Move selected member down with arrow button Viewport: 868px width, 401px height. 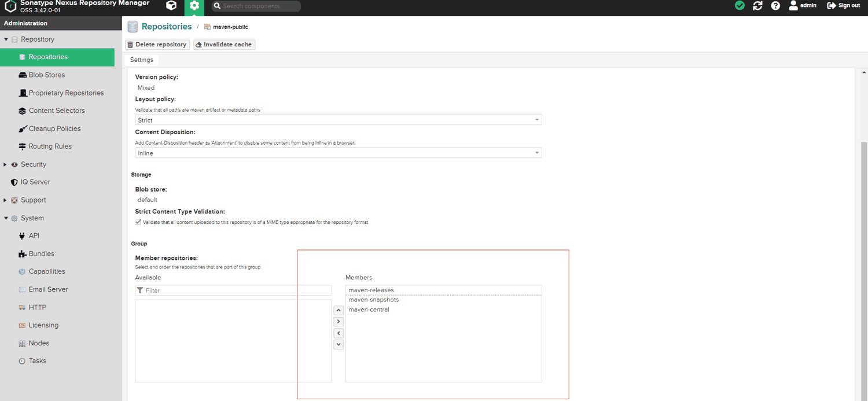coord(339,344)
